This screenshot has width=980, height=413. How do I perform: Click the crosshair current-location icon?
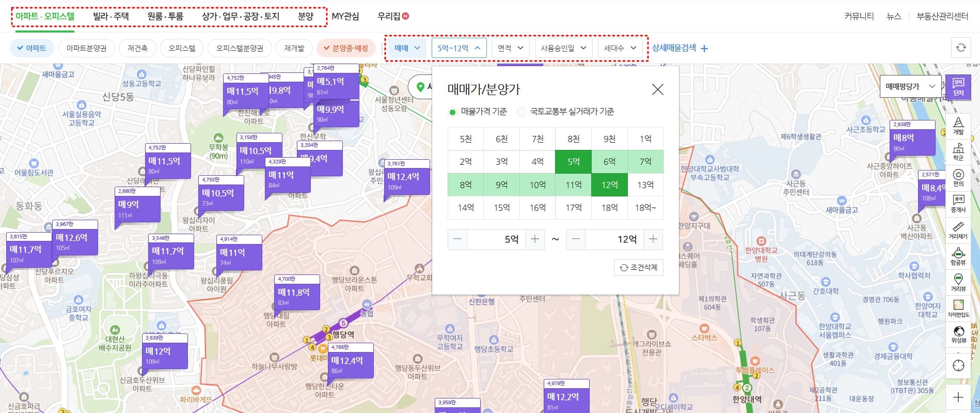(x=958, y=365)
